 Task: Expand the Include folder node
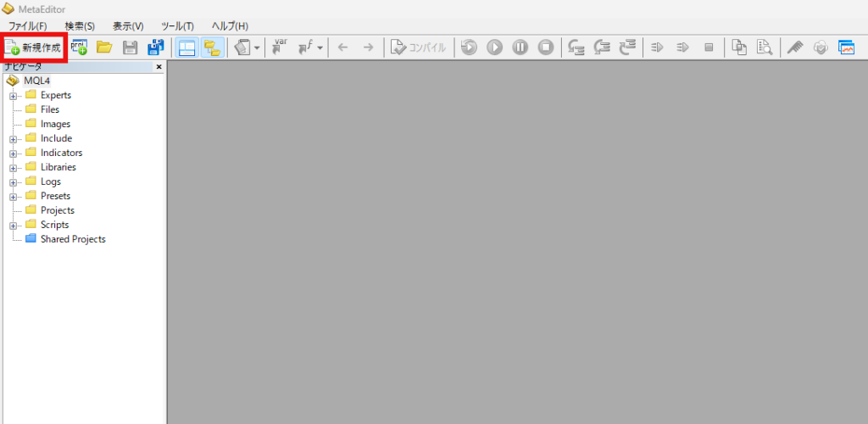(x=13, y=139)
